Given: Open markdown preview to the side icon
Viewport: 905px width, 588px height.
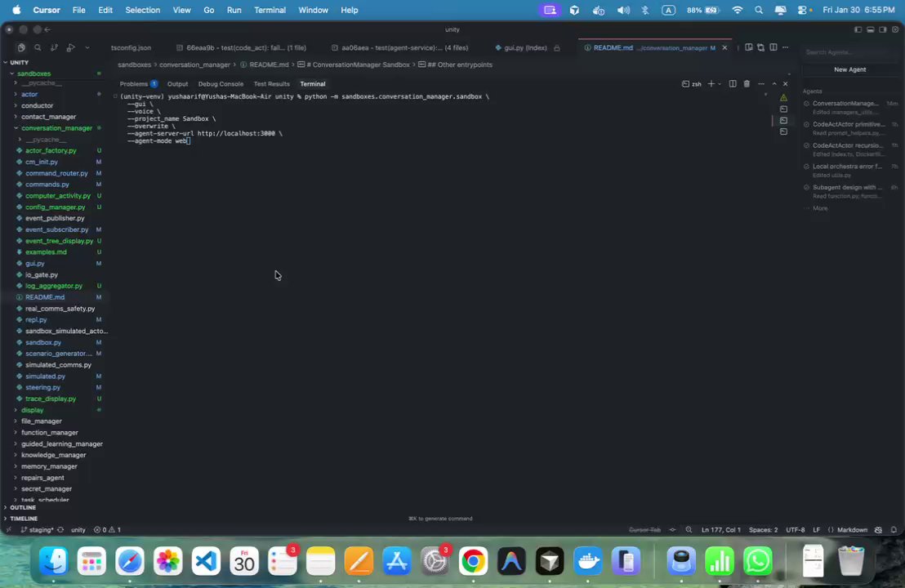Looking at the screenshot, I should 749,47.
